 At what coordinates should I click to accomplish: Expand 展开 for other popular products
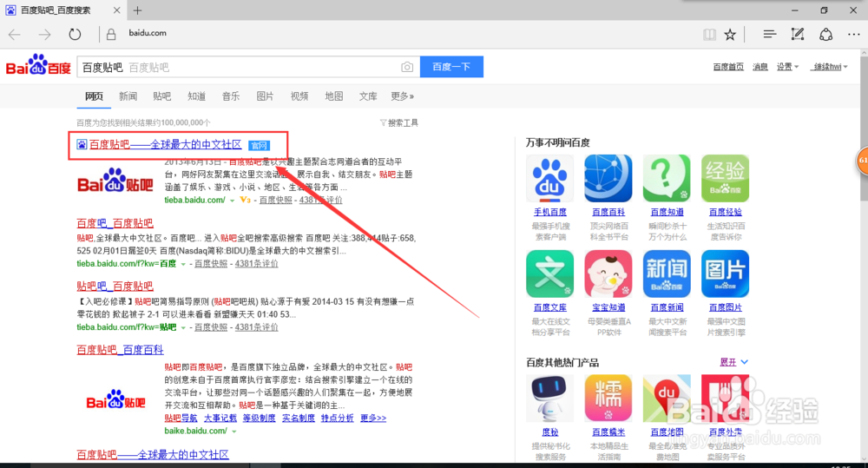tap(734, 362)
